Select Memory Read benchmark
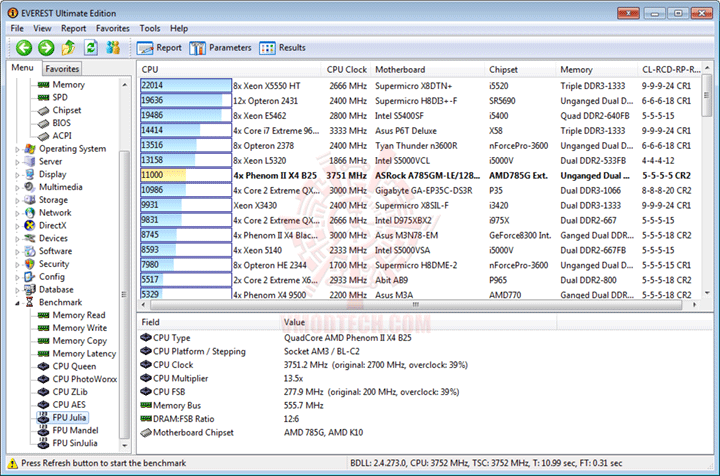This screenshot has height=476, width=720. point(79,315)
